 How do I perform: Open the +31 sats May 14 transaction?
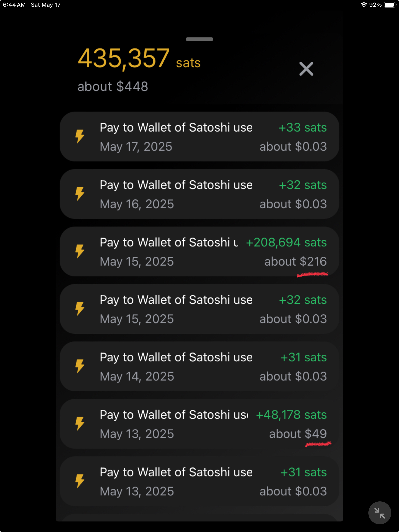199,366
